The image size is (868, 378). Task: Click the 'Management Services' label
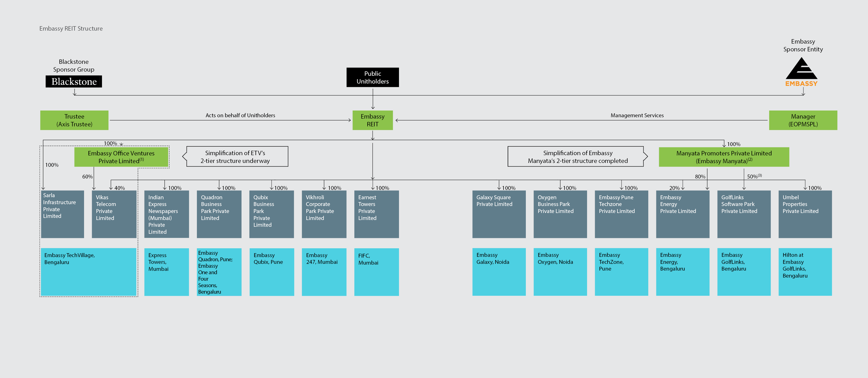point(637,115)
